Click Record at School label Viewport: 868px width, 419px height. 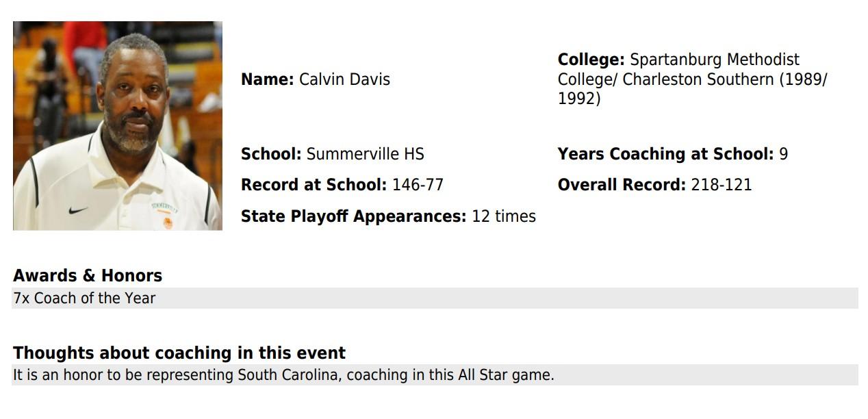314,185
